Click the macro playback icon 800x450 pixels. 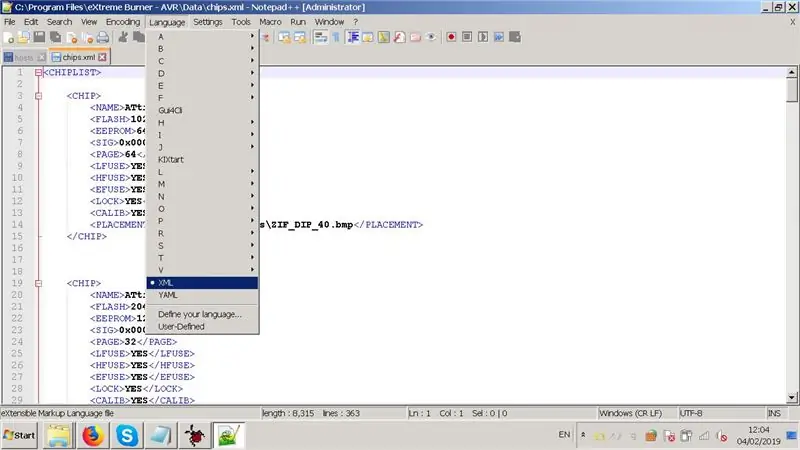click(x=483, y=37)
